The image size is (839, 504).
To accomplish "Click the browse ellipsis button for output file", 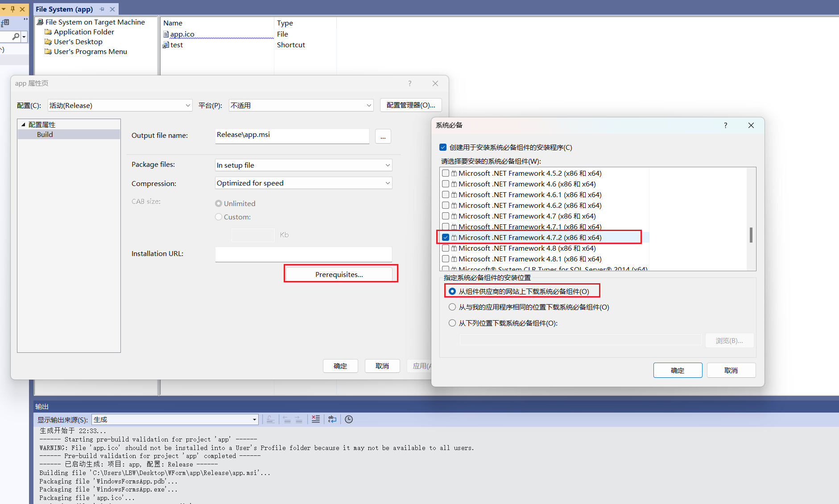I will [383, 136].
